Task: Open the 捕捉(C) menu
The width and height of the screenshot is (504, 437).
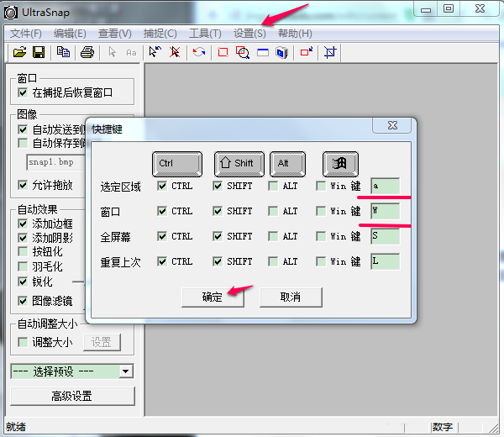Action: tap(160, 34)
